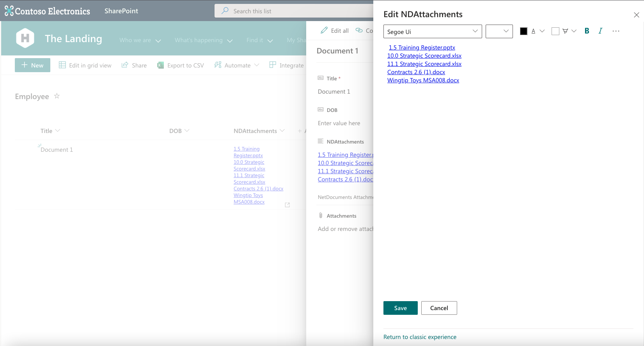Viewport: 644px width, 346px height.
Task: Click the Edit all pencil icon
Action: (x=324, y=30)
